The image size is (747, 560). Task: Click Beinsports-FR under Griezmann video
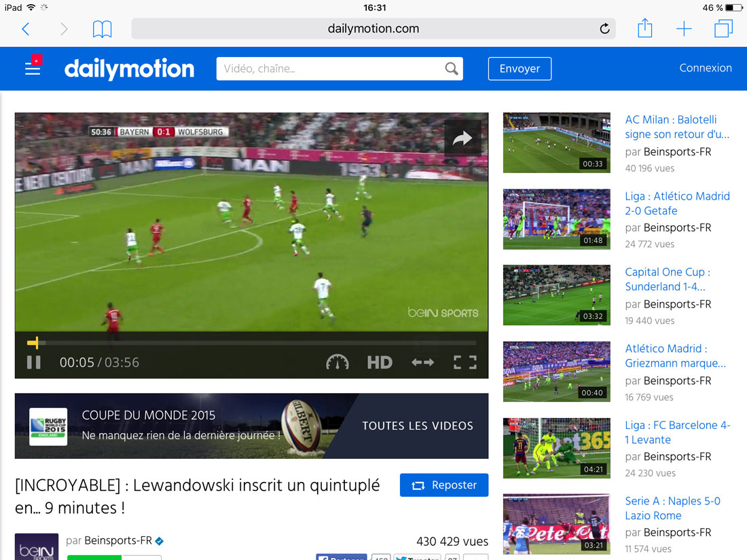click(678, 381)
